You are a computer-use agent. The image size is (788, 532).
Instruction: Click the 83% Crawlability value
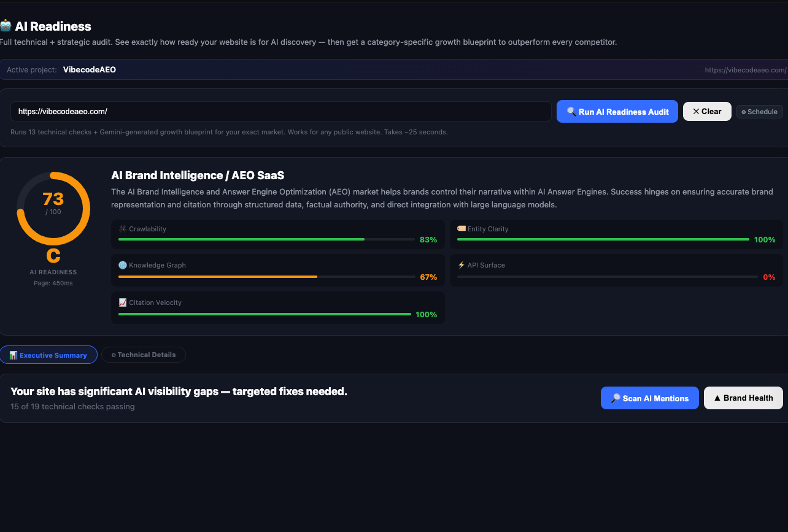[428, 240]
